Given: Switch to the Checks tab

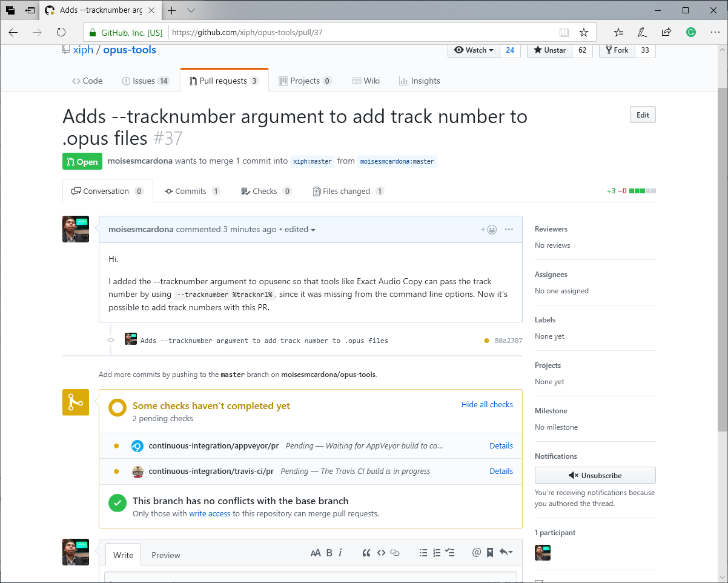Looking at the screenshot, I should 266,191.
